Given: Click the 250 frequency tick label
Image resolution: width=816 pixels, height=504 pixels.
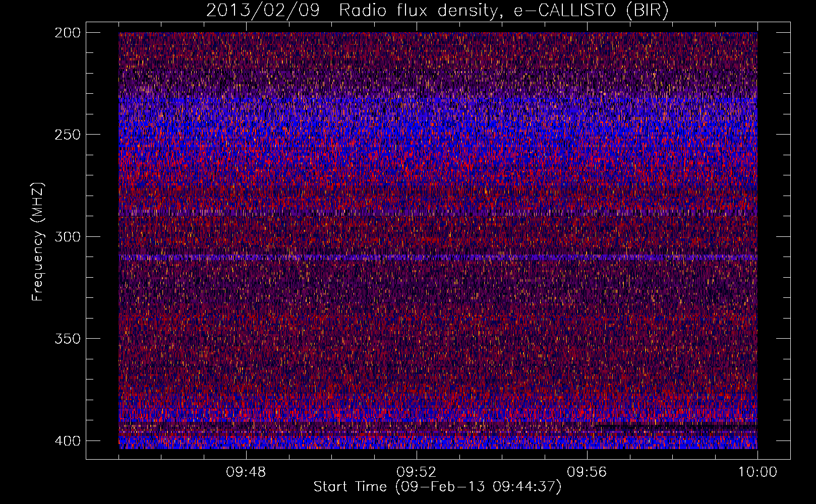Looking at the screenshot, I should pos(67,135).
